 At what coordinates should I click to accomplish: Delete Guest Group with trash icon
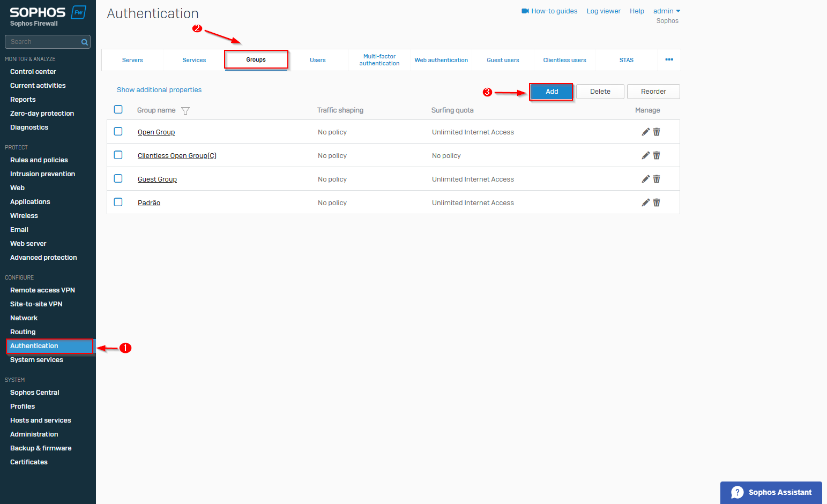657,179
